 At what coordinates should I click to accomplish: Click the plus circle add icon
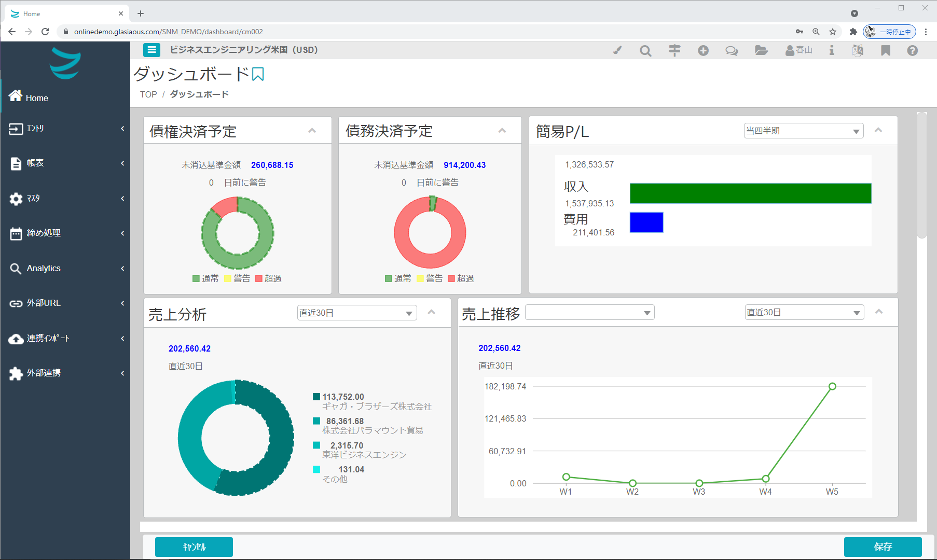pyautogui.click(x=703, y=50)
